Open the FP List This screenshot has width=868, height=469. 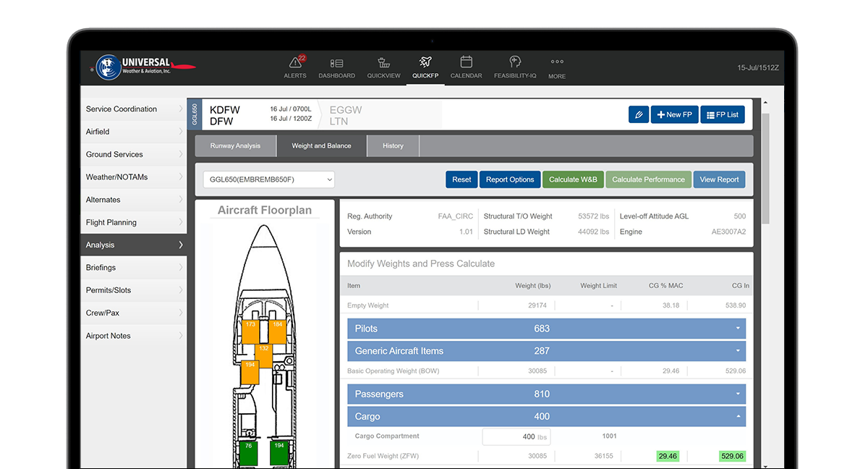pyautogui.click(x=723, y=114)
